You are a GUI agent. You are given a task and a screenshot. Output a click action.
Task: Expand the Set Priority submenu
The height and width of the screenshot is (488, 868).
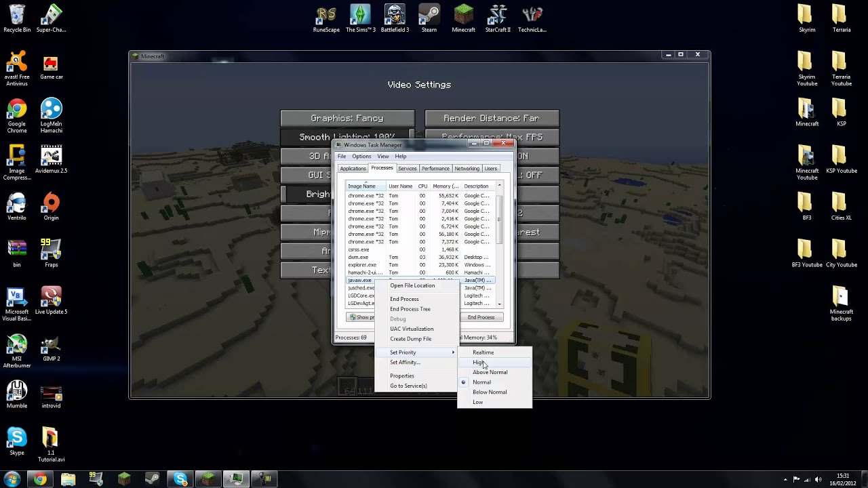416,352
